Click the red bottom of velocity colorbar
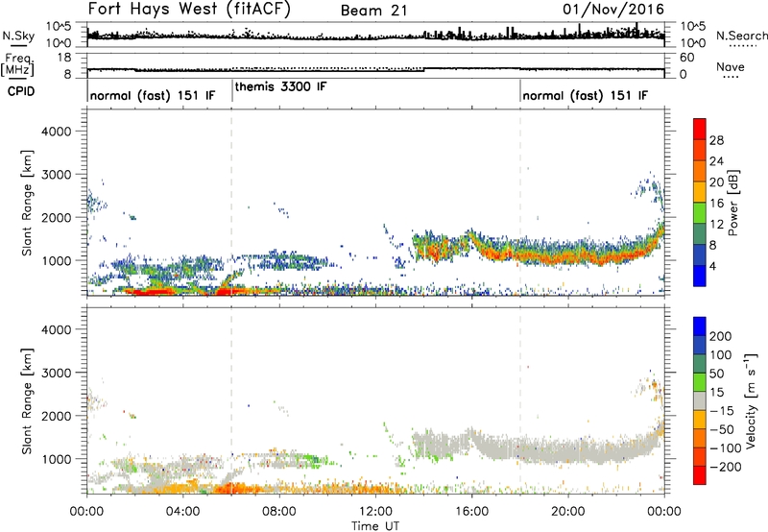This screenshot has height=532, width=768. coord(700,475)
